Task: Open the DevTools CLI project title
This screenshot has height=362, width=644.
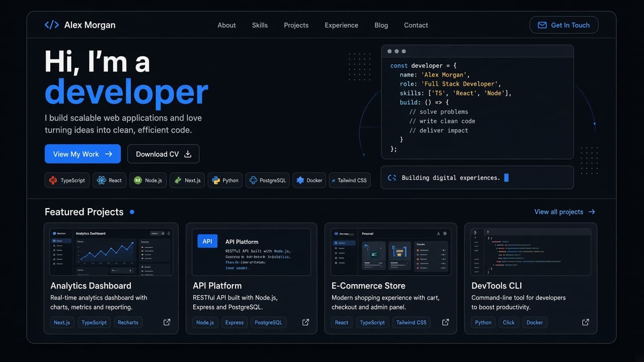Action: tap(496, 286)
